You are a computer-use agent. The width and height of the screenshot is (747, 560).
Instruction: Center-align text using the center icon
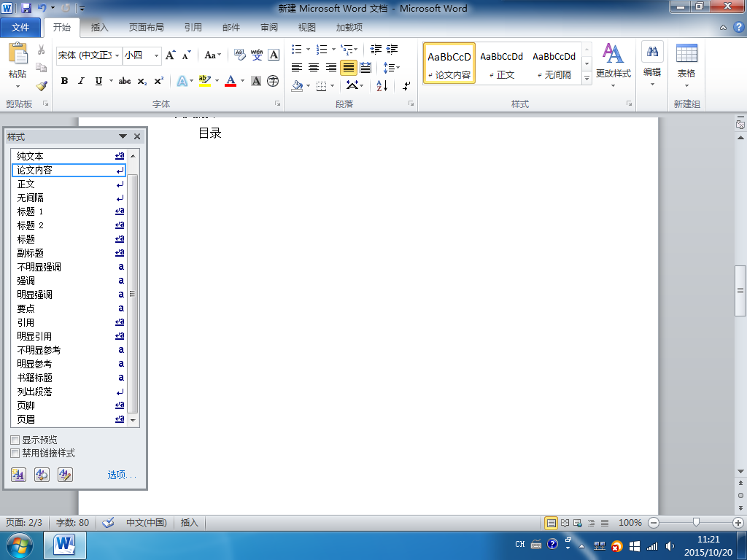[x=314, y=68]
